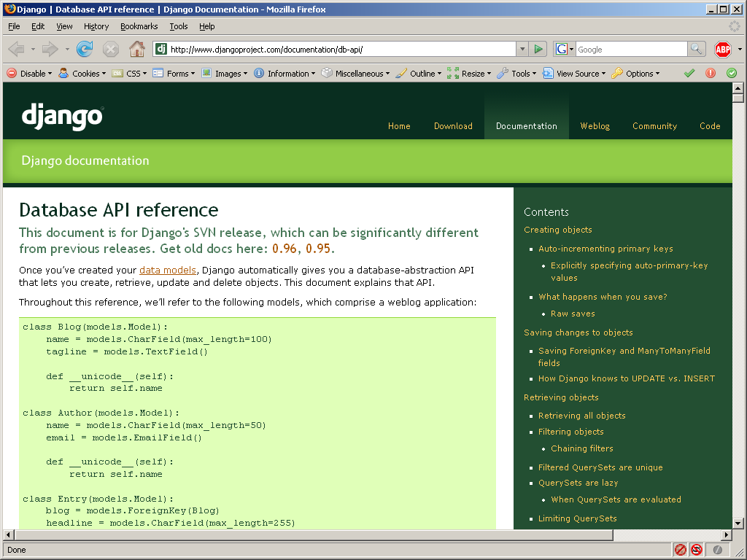The width and height of the screenshot is (747, 560).
Task: Follow the 'data models' link
Action: 168,270
